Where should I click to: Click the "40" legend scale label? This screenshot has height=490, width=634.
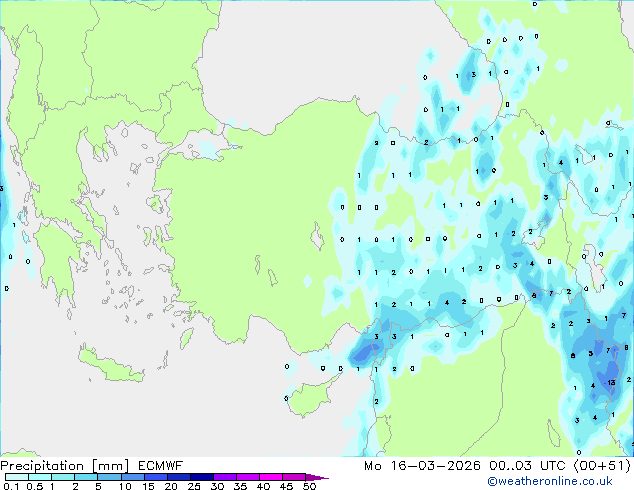[x=263, y=486]
